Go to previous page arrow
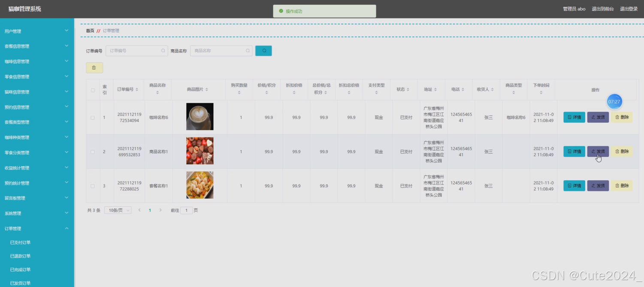644x287 pixels. [139, 210]
